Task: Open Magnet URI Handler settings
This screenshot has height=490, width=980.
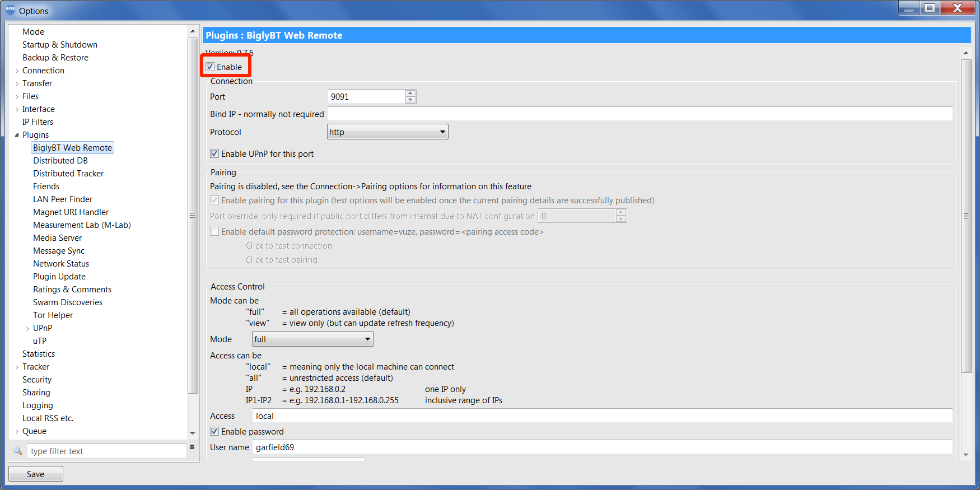Action: click(71, 212)
